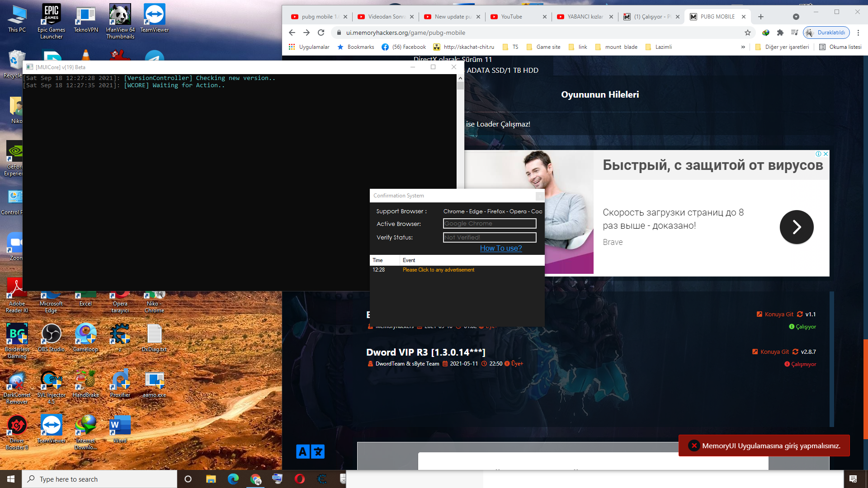The height and width of the screenshot is (488, 868).
Task: Open Chrome media control icon
Action: tap(794, 33)
